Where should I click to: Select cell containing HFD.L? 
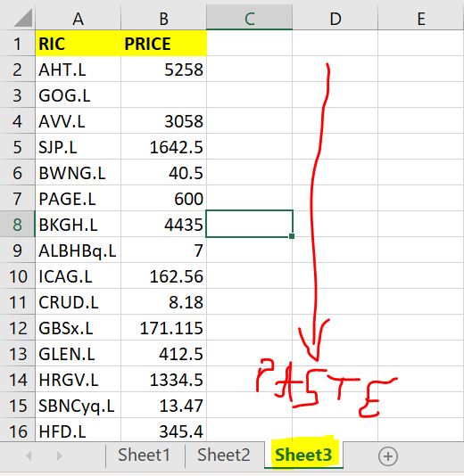(79, 431)
